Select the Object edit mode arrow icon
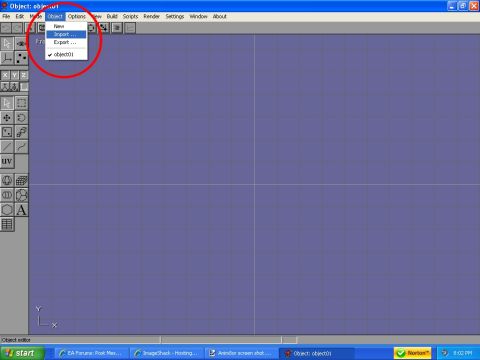480x360 pixels. (7, 44)
